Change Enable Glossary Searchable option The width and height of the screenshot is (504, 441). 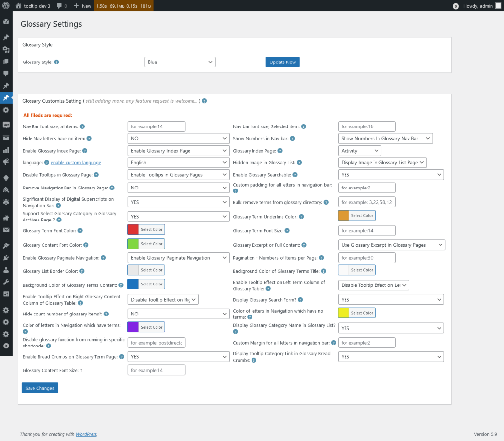(x=390, y=174)
